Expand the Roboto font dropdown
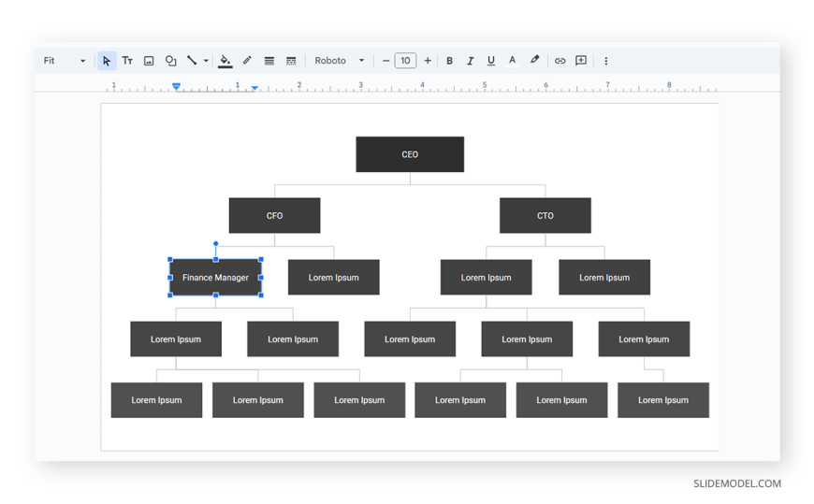814x504 pixels. click(340, 61)
